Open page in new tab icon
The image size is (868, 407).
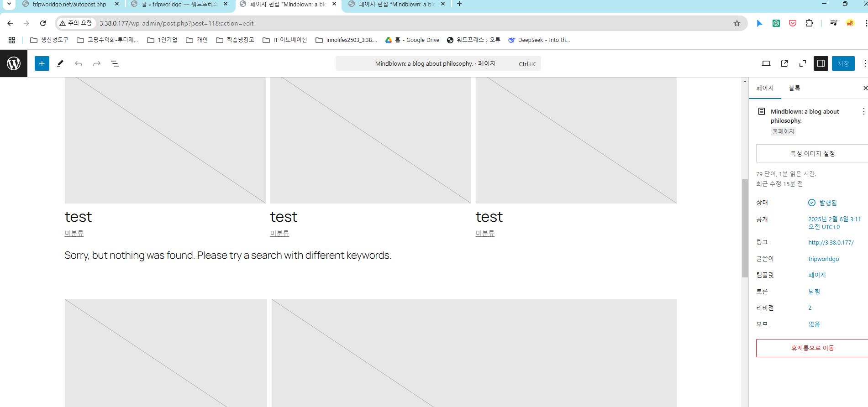point(784,63)
